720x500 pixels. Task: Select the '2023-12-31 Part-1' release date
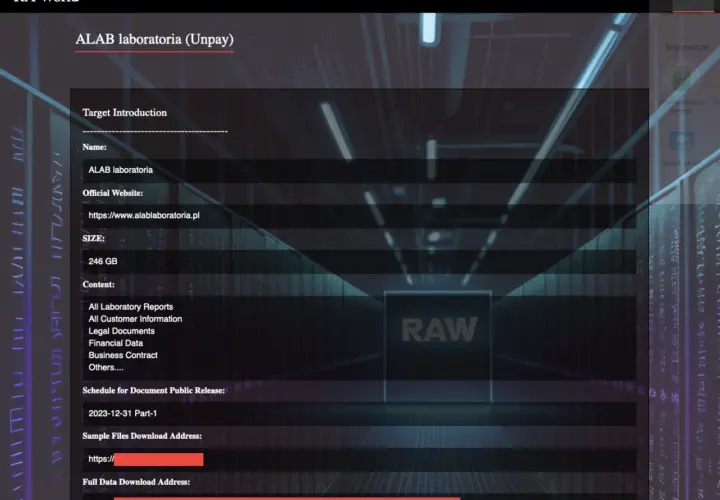(123, 413)
